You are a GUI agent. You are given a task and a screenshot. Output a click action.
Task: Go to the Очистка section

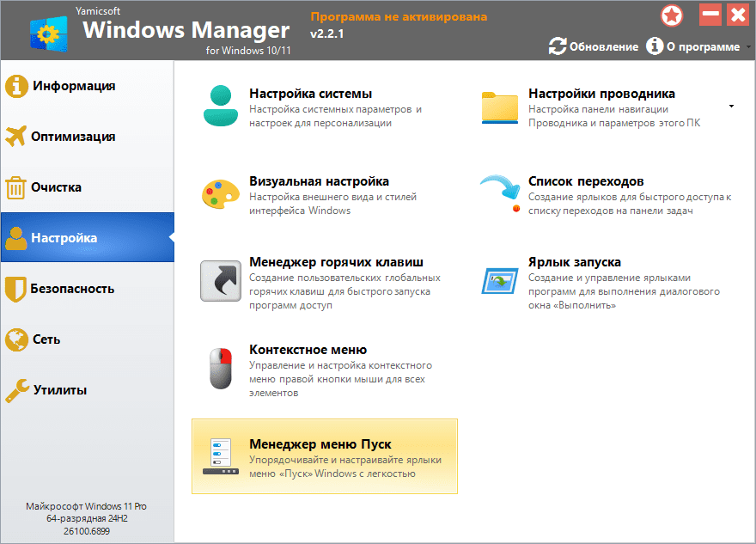coord(88,187)
